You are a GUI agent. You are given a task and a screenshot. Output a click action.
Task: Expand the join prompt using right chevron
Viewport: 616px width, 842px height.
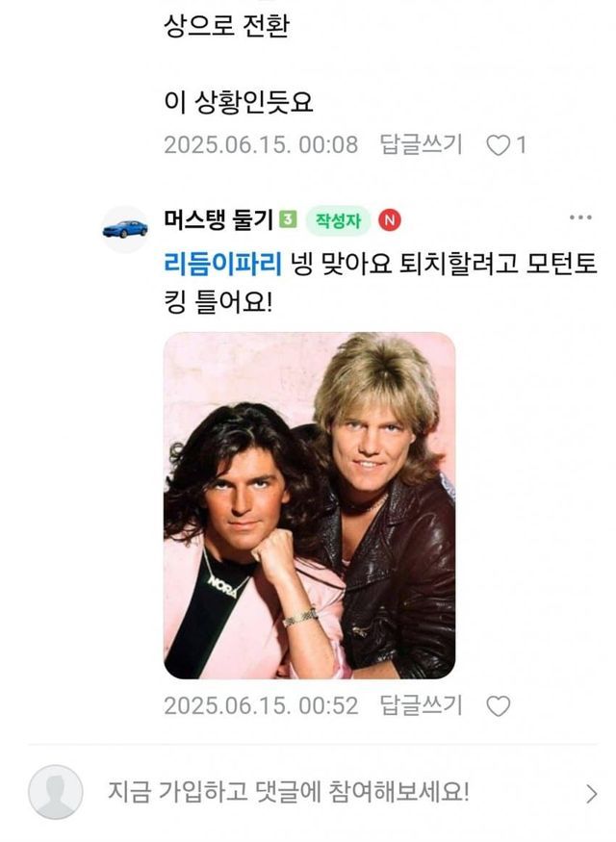click(591, 794)
